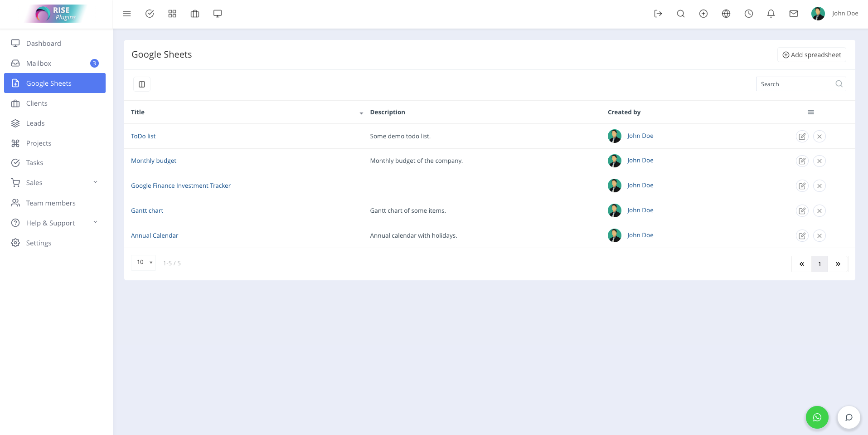Viewport: 868px width, 435px height.
Task: Open the time clock icon
Action: pos(749,14)
